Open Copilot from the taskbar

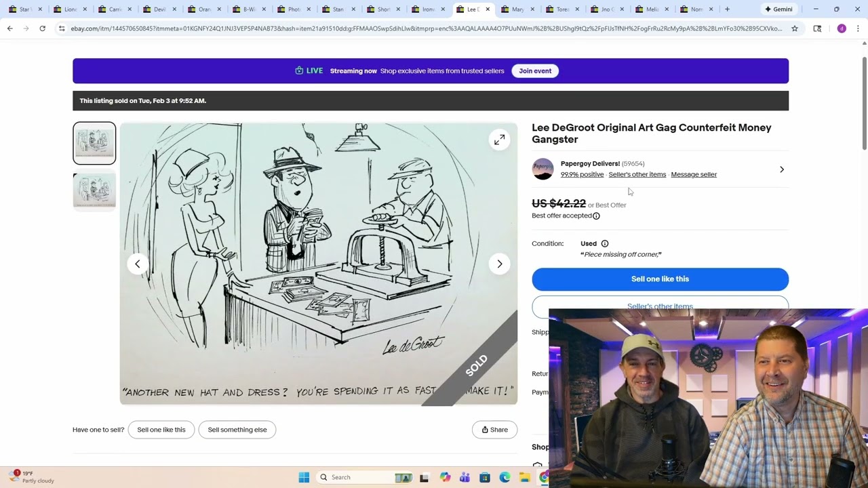445,477
